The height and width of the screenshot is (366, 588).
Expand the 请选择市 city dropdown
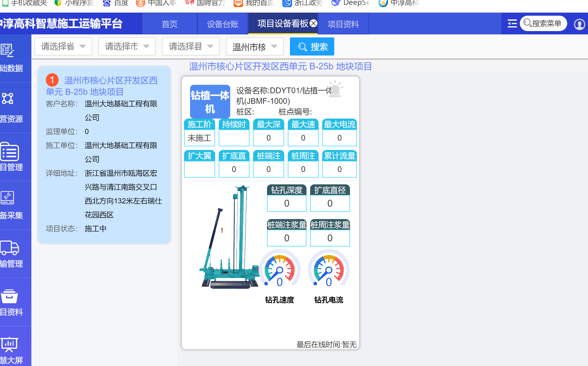point(127,46)
